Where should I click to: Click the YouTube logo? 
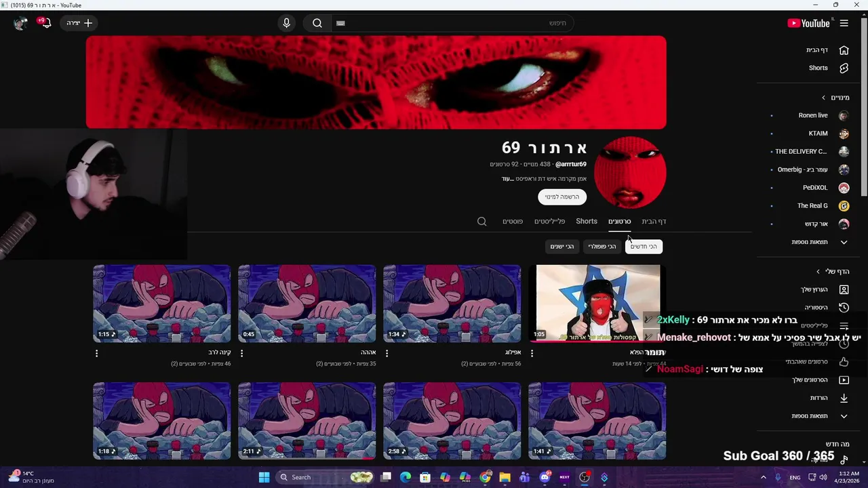pyautogui.click(x=809, y=23)
